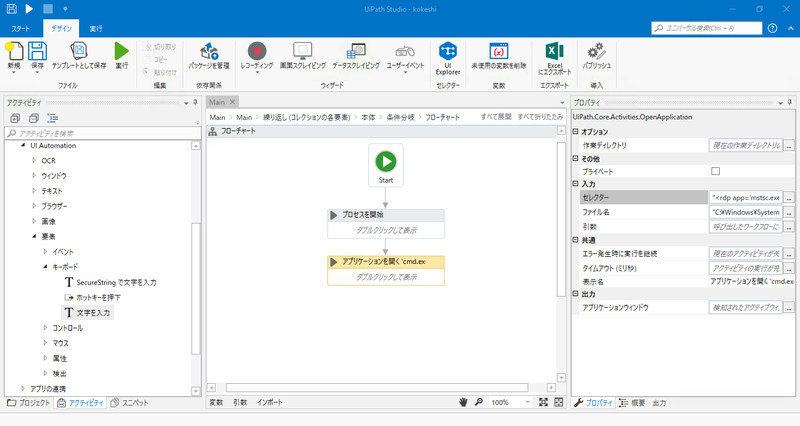Switch to the スタート ribbon tab
800x426 pixels.
click(x=20, y=29)
